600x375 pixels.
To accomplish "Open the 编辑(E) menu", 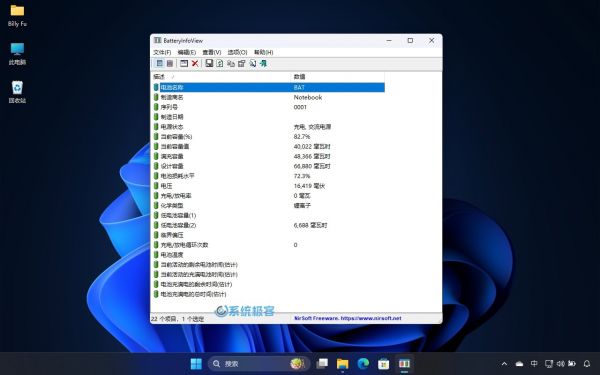I will [187, 52].
